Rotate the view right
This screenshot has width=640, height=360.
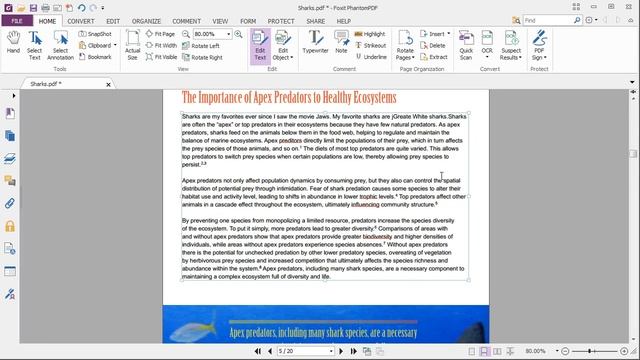pyautogui.click(x=202, y=58)
